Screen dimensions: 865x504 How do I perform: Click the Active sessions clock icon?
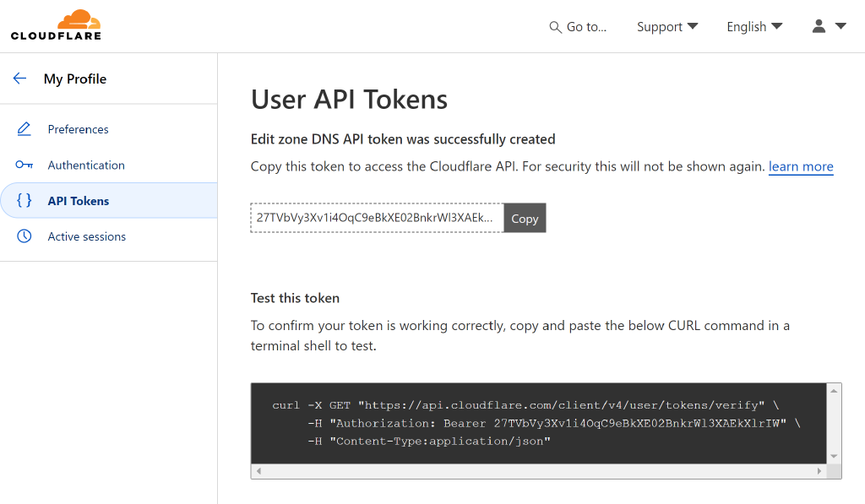coord(24,236)
